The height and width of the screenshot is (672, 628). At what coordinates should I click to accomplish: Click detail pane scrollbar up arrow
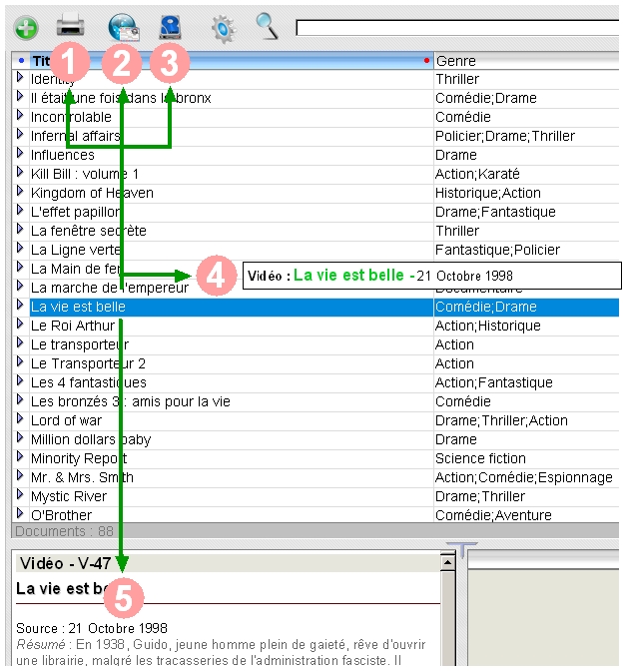click(x=448, y=562)
